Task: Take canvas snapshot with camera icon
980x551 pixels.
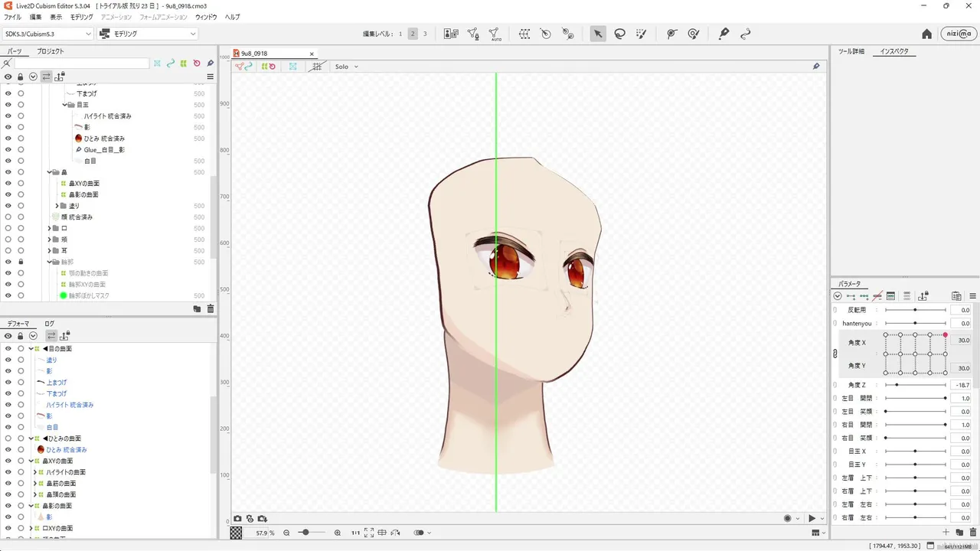Action: 237,519
